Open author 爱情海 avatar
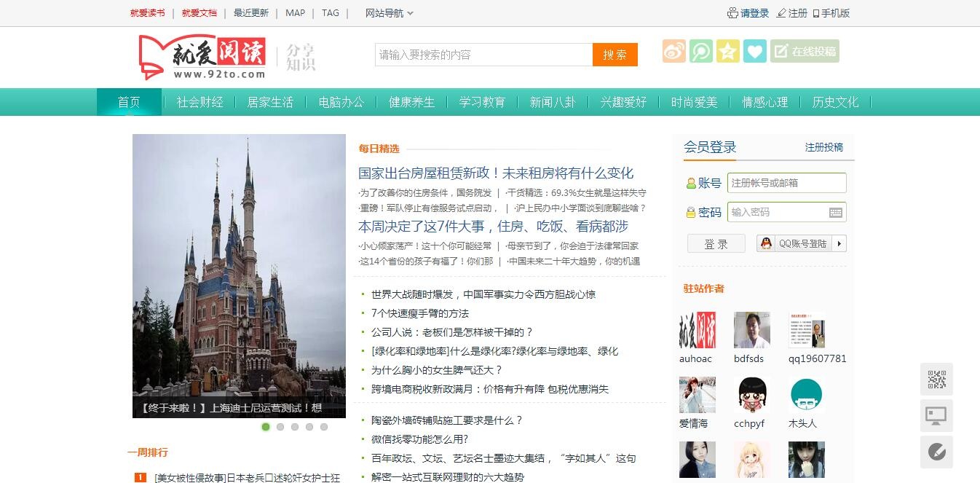The height and width of the screenshot is (483, 980). (698, 395)
